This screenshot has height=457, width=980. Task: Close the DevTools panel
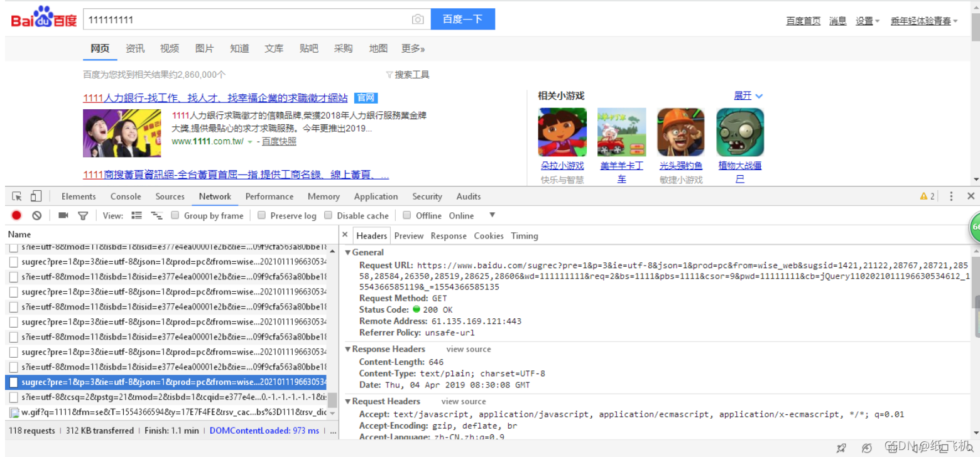point(971,196)
